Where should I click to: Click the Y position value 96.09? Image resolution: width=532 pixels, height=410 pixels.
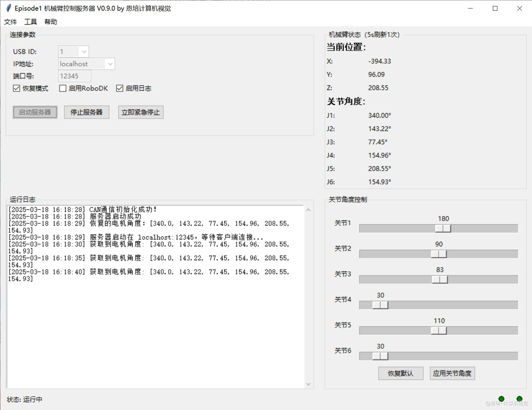coord(376,74)
